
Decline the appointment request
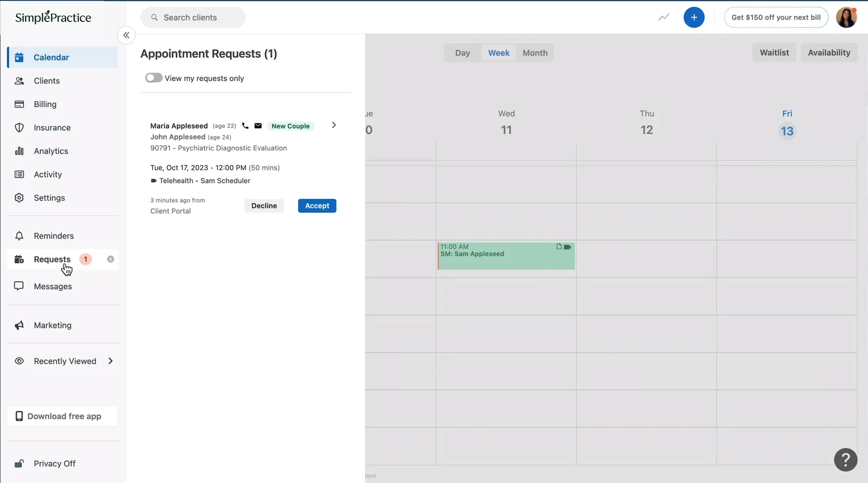(x=264, y=206)
